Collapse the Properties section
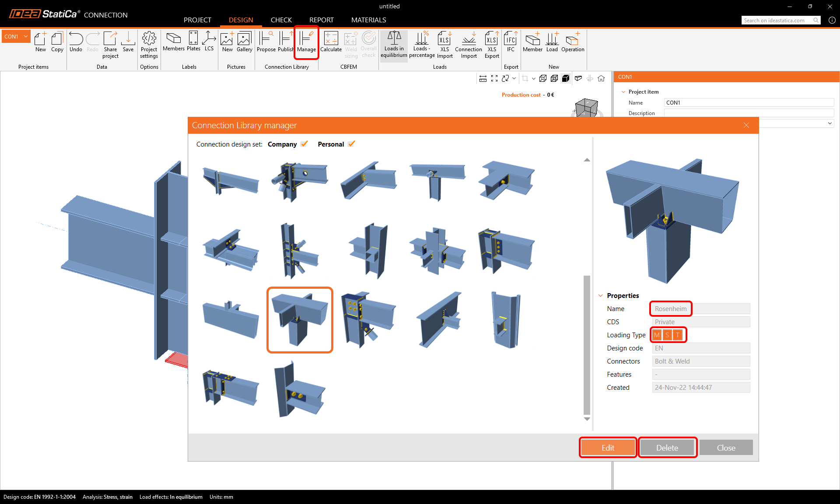The width and height of the screenshot is (840, 504). coord(601,296)
